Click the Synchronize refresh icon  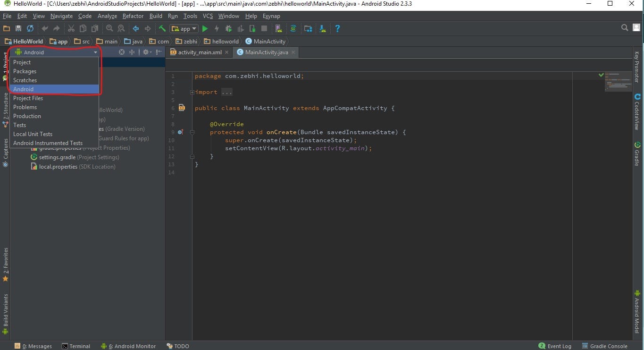[x=30, y=28]
